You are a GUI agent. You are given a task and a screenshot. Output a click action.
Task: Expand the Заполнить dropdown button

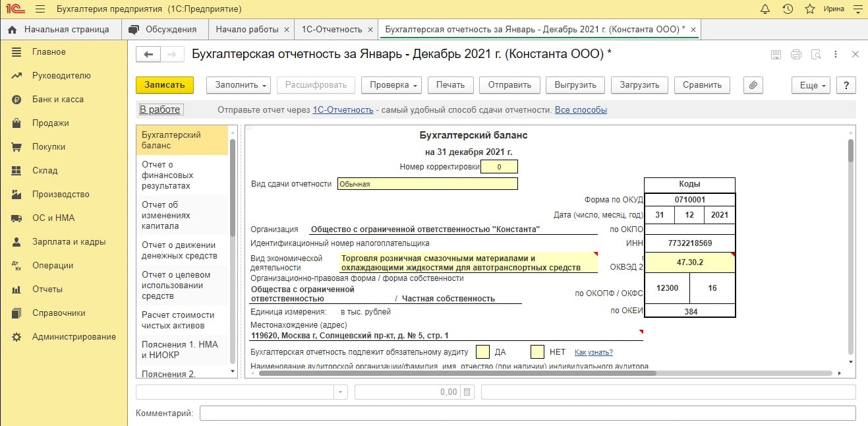tap(239, 85)
